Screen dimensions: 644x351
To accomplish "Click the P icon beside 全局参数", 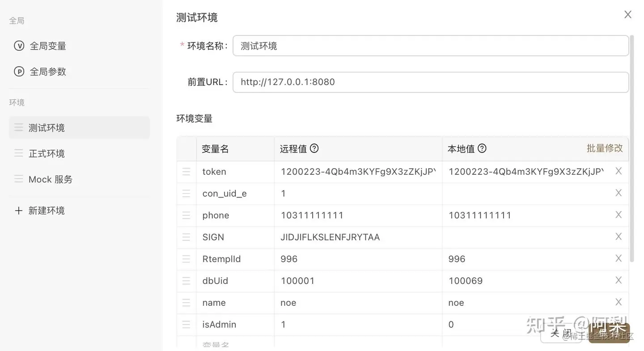I will click(x=19, y=71).
